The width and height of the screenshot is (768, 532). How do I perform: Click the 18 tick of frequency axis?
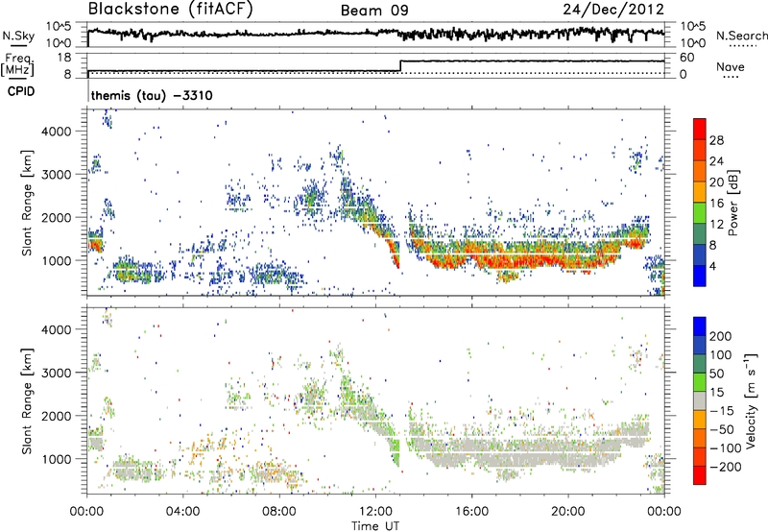[64, 58]
